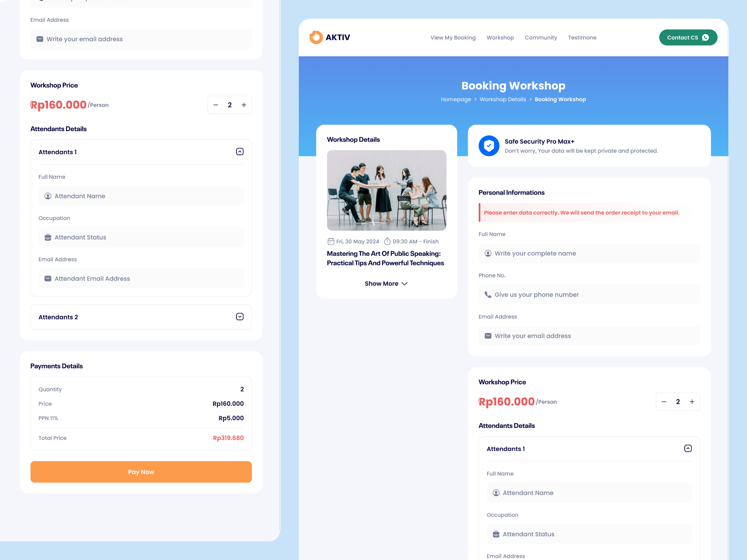Screen dimensions: 747x560
Task: Go to the Community nav item
Action: point(541,37)
